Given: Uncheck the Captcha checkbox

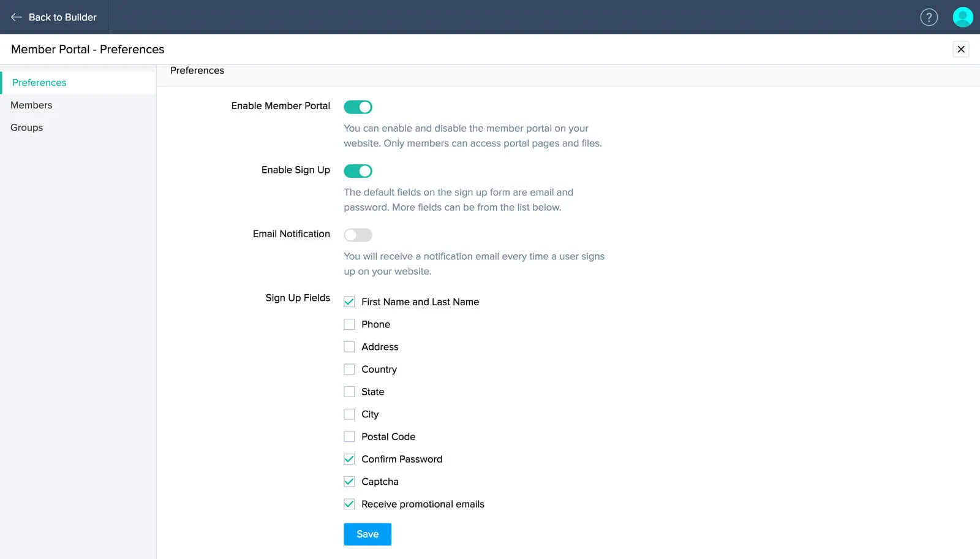Looking at the screenshot, I should click(349, 482).
